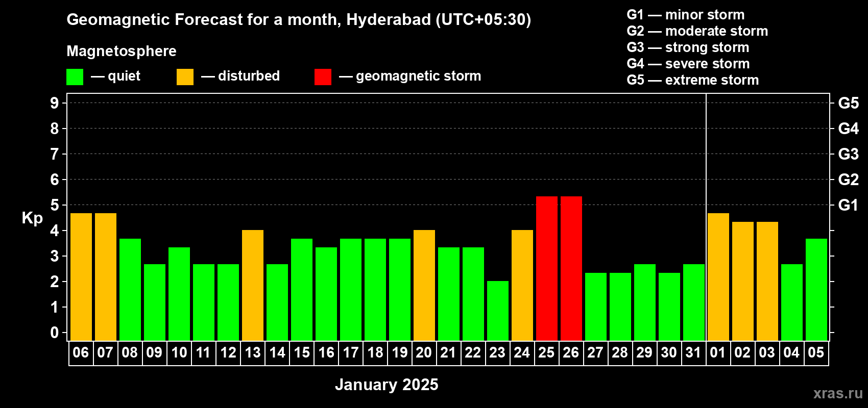The height and width of the screenshot is (408, 868).
Task: Click 'G2 — moderate storm' legend text
Action: click(697, 31)
